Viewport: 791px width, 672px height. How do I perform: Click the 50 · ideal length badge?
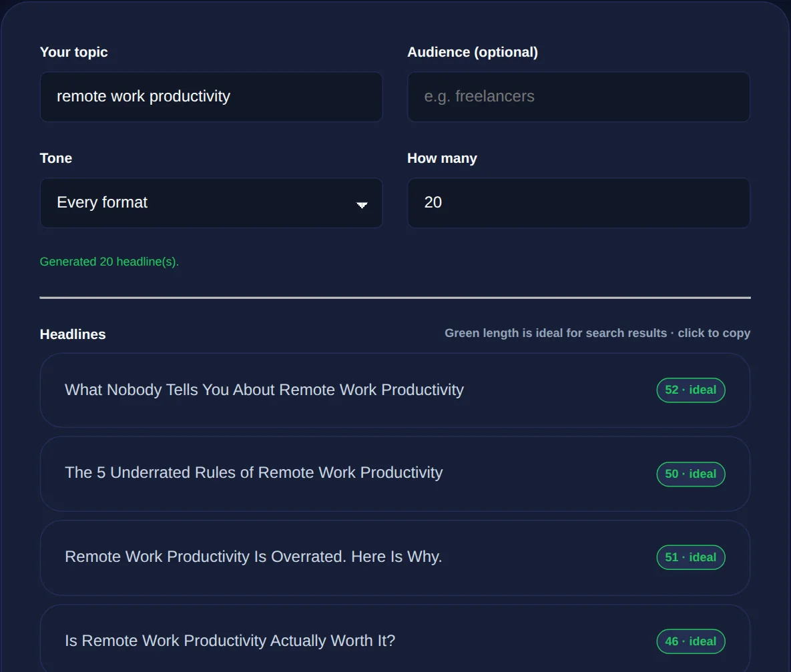click(x=691, y=474)
